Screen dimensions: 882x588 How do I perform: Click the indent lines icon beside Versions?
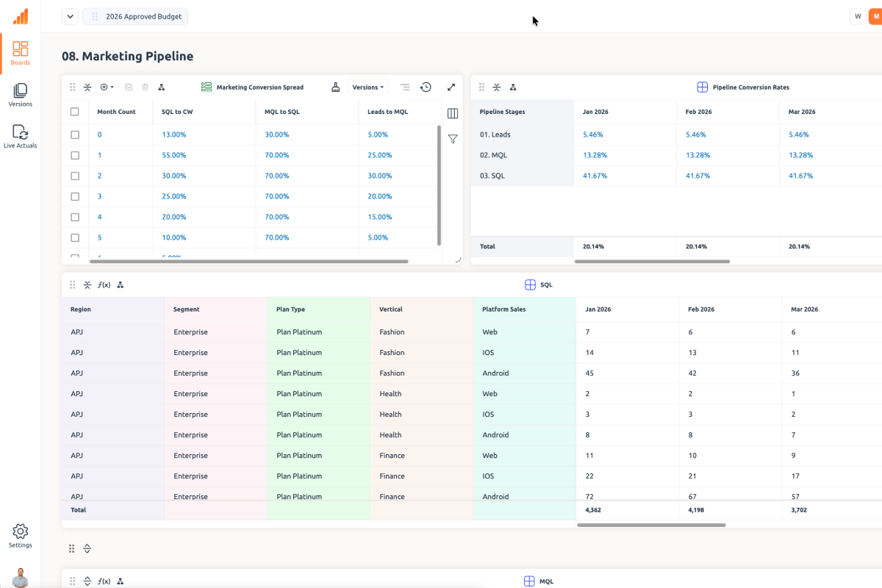pyautogui.click(x=405, y=87)
